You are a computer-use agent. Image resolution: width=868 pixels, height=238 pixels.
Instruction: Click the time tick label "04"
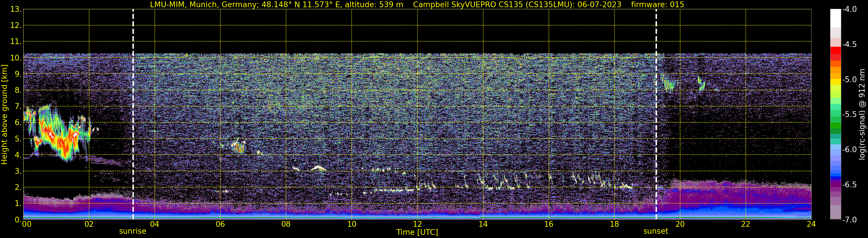(x=155, y=224)
